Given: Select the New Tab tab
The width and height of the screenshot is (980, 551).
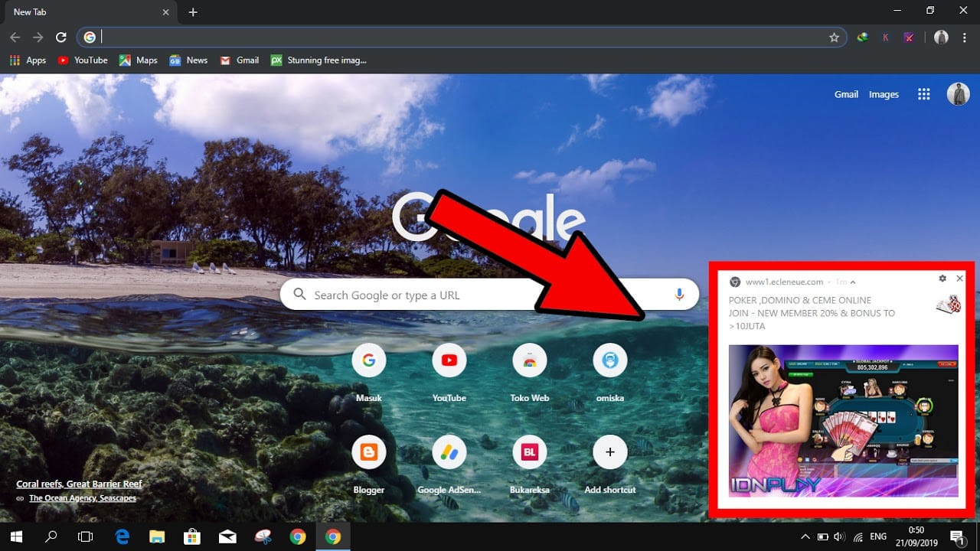Looking at the screenshot, I should point(90,12).
